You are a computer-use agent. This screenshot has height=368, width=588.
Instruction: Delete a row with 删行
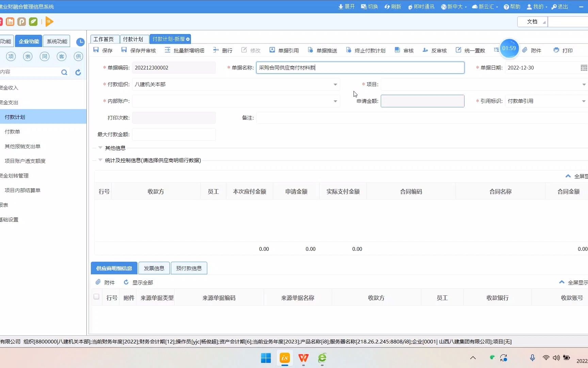click(223, 50)
